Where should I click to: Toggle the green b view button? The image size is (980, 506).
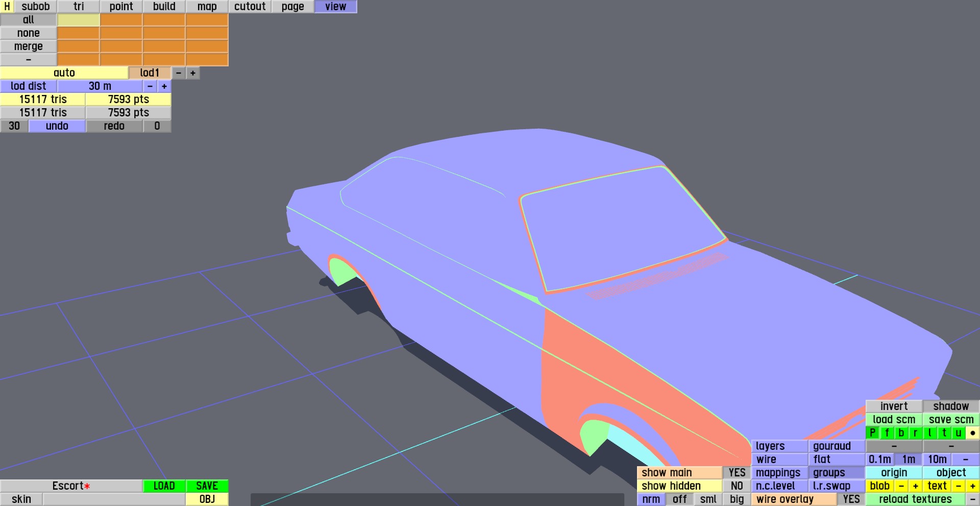point(901,433)
